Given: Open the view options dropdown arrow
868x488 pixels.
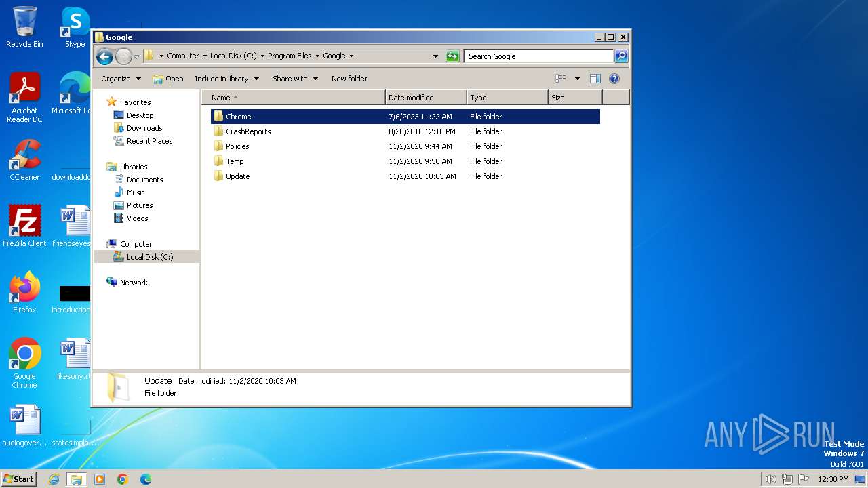Looking at the screenshot, I should [x=577, y=79].
